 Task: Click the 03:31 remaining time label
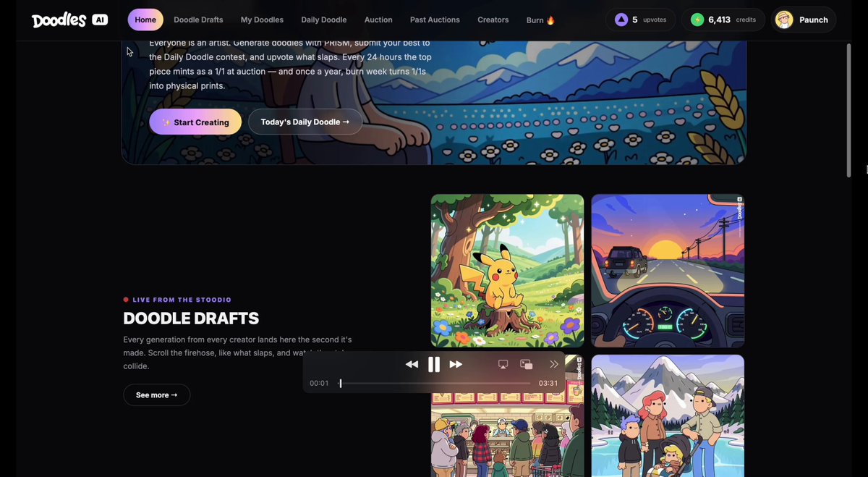pyautogui.click(x=548, y=383)
